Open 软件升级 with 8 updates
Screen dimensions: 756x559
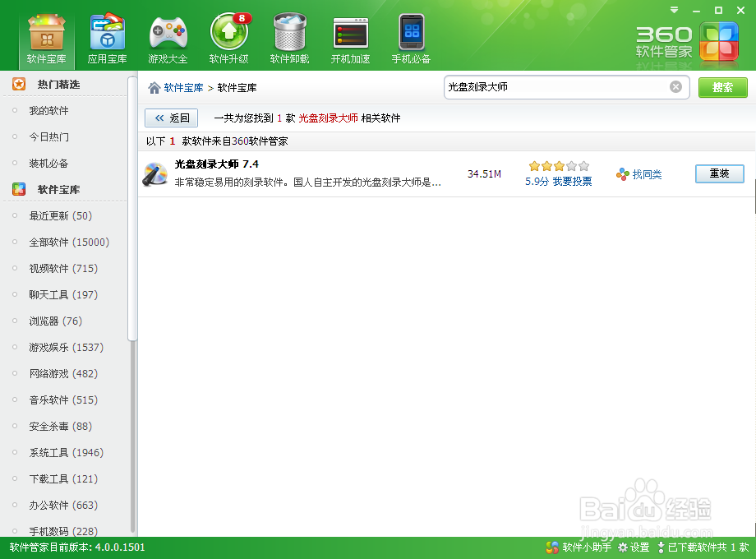[229, 40]
